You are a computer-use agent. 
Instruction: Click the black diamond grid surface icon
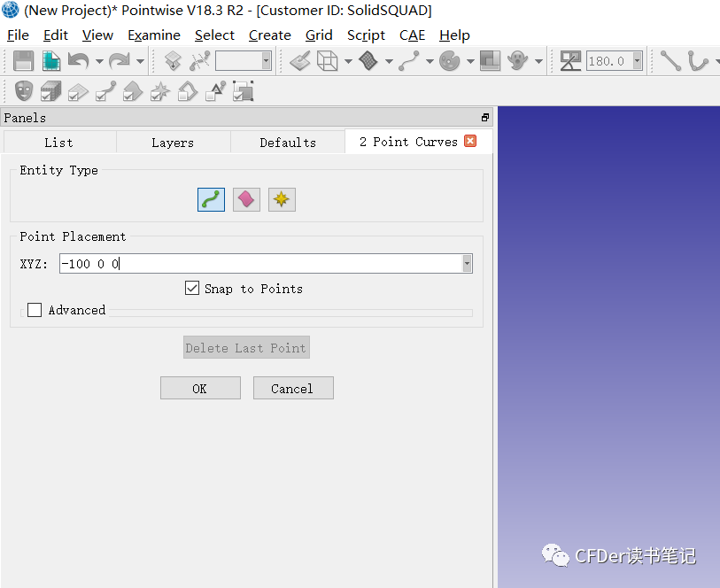click(368, 61)
